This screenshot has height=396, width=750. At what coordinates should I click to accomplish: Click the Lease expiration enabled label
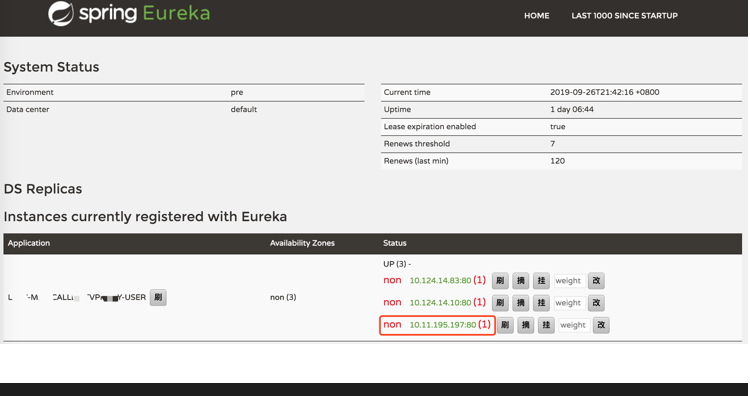(x=430, y=127)
